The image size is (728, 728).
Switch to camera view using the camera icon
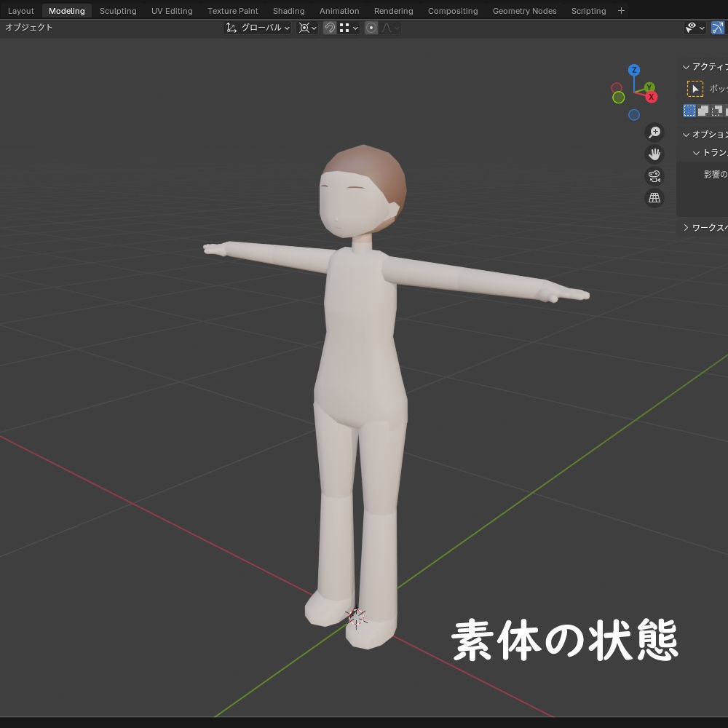point(654,176)
